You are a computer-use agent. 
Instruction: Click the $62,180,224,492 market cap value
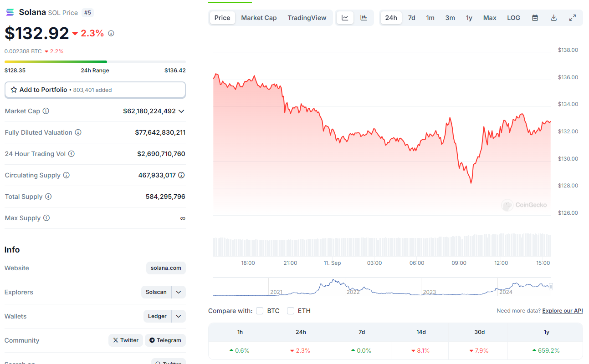149,111
